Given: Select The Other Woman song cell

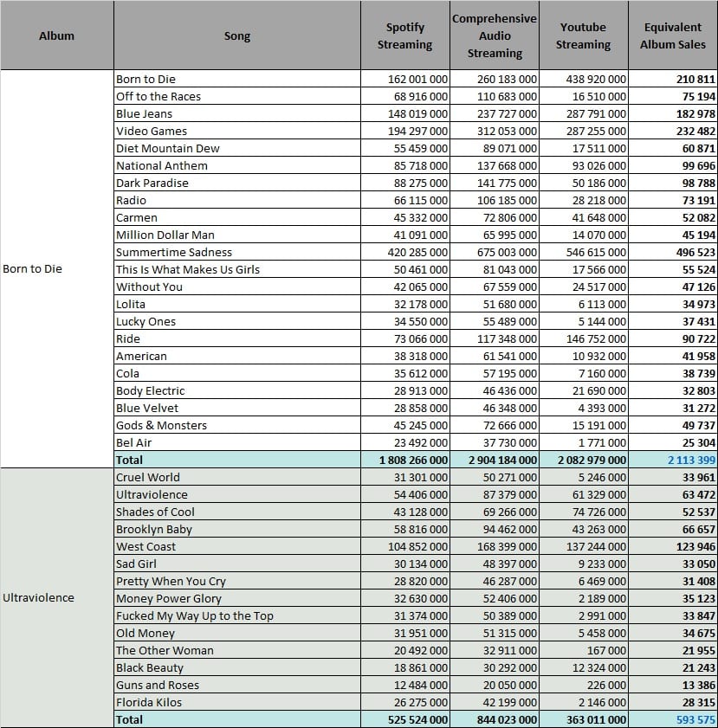Looking at the screenshot, I should [236, 650].
